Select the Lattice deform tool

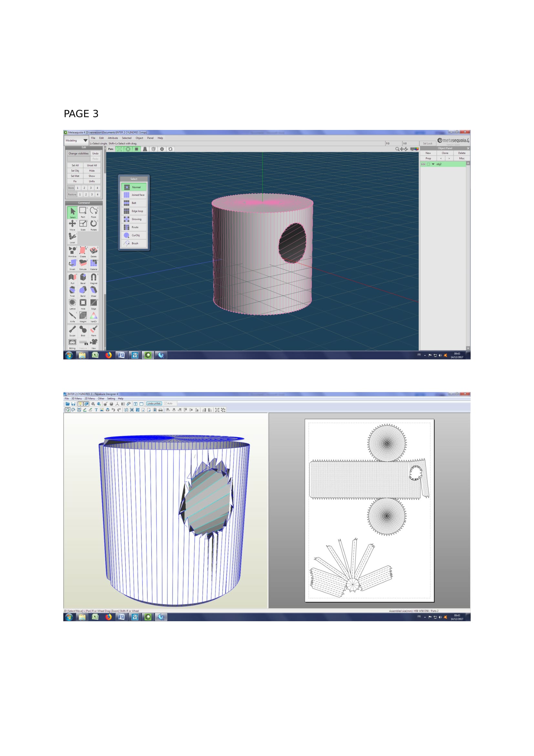(x=72, y=303)
